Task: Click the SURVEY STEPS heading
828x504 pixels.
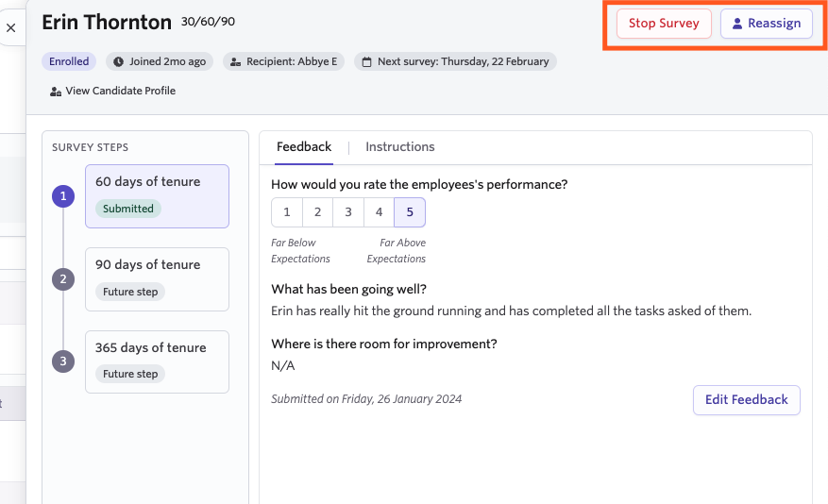Action: click(90, 147)
